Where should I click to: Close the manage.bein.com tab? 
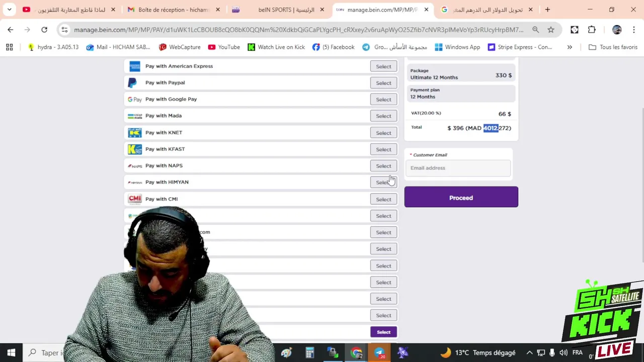pos(426,10)
